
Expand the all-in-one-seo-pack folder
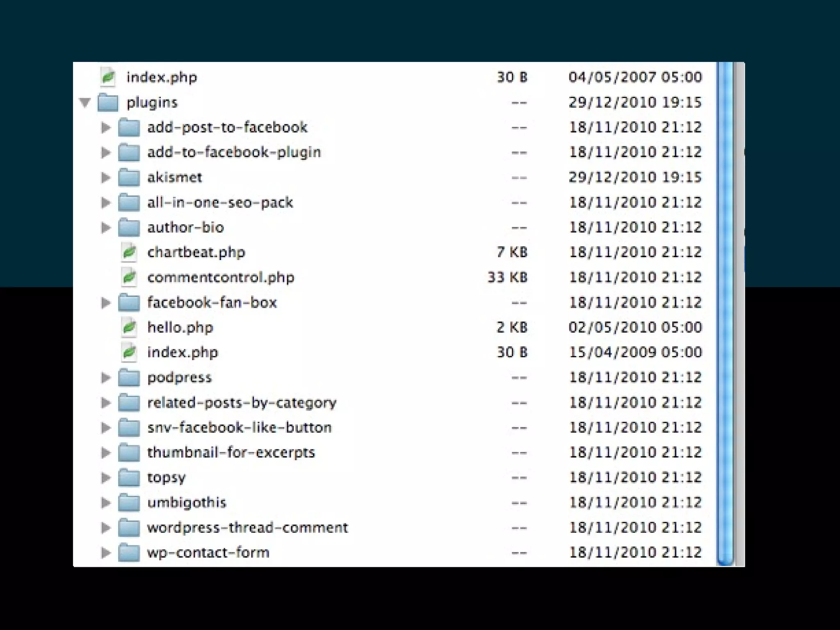[106, 203]
